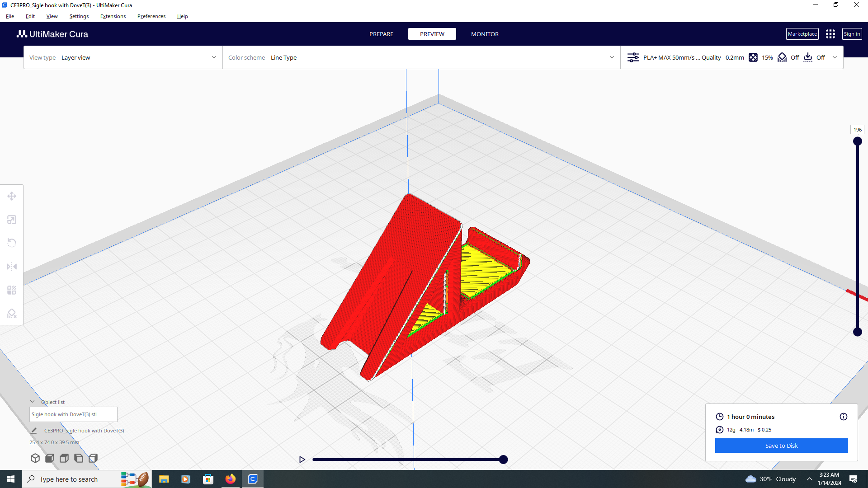868x488 pixels.
Task: Select Sigle hook with DoveT(3).stl object
Action: tap(73, 414)
